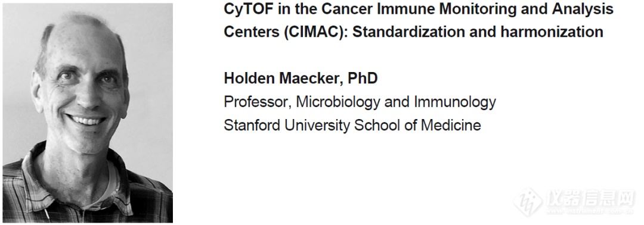The image size is (644, 225).
Task: Click the word Immunology
Action: 454,101
